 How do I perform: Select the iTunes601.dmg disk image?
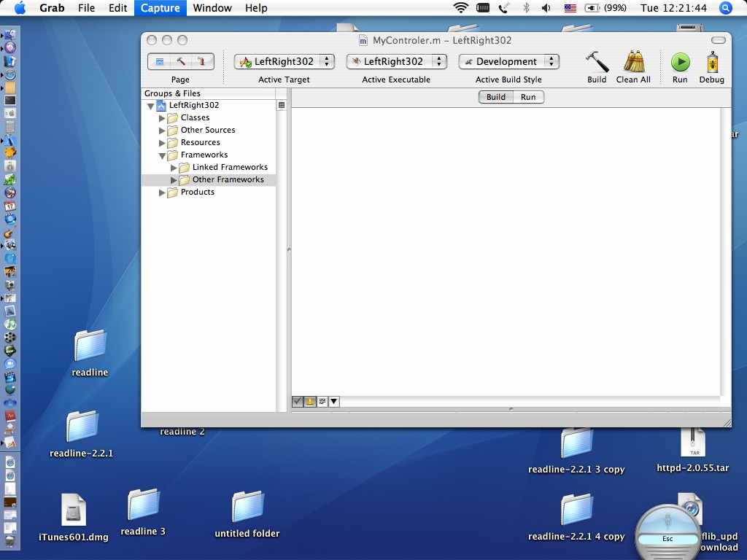(x=74, y=510)
